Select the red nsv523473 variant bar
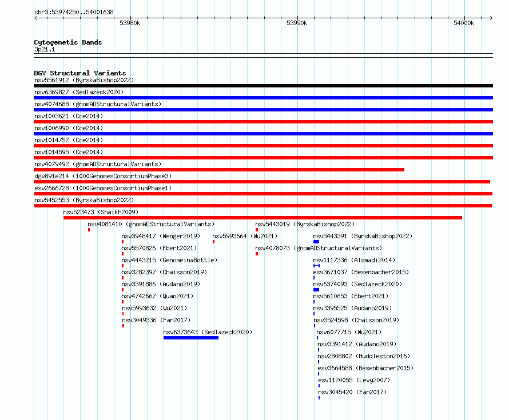 coord(263,218)
